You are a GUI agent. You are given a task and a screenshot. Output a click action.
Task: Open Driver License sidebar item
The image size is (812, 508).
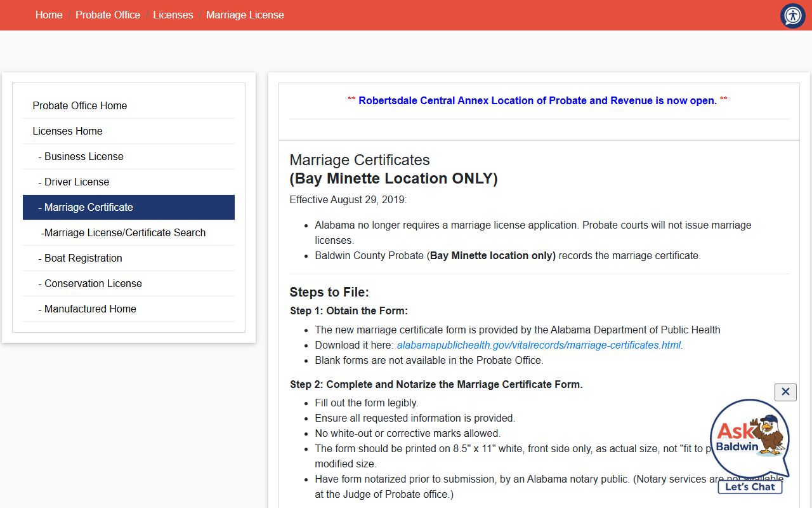(x=129, y=182)
